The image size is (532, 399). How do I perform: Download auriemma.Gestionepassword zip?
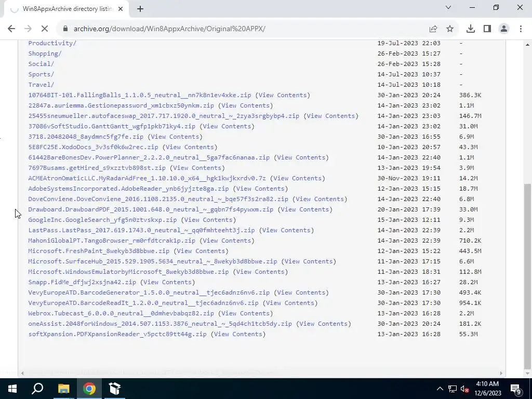(x=121, y=105)
